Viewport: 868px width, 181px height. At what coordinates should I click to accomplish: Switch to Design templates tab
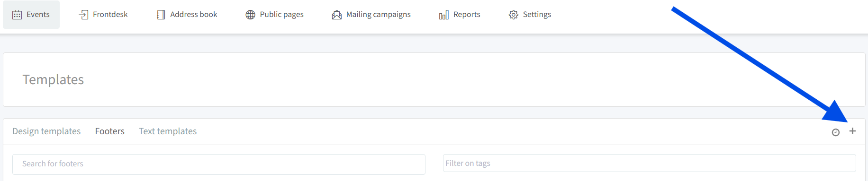46,131
